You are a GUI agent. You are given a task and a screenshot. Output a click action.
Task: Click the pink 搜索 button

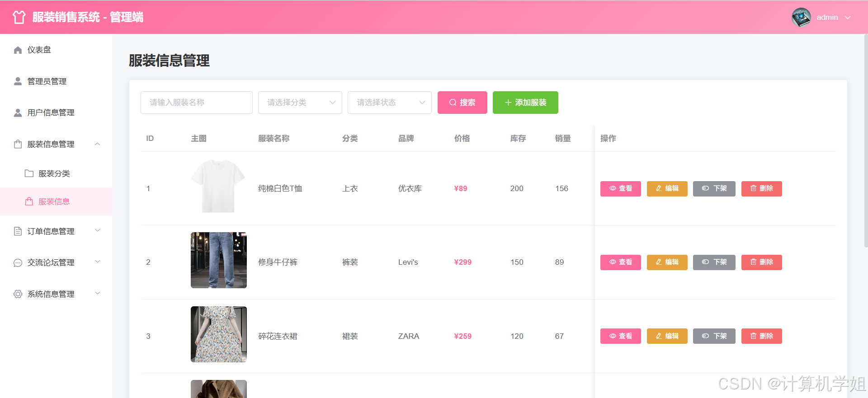point(462,103)
